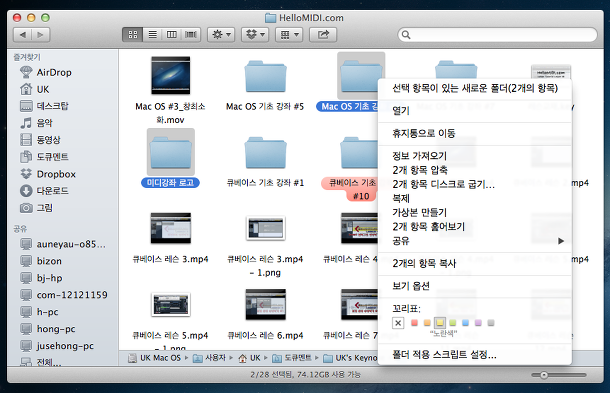Remove the label with the X swatch
The image size is (610, 393).
pyautogui.click(x=398, y=323)
